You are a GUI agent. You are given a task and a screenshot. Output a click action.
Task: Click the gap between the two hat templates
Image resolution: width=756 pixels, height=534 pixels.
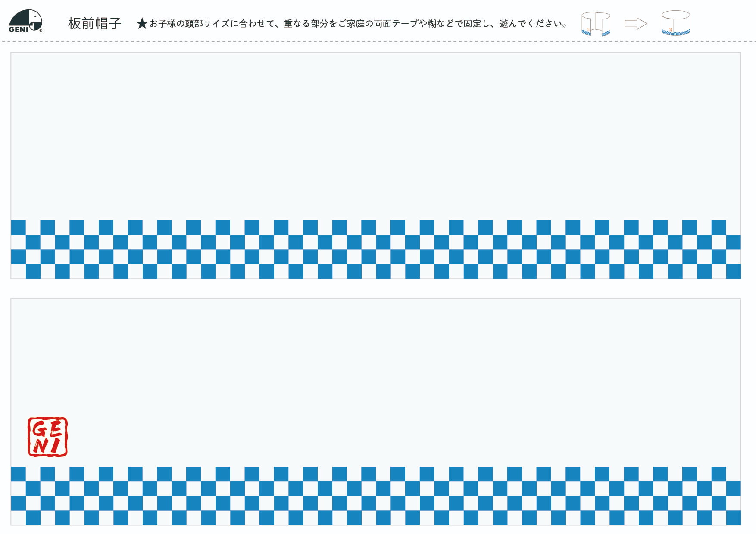coord(375,289)
